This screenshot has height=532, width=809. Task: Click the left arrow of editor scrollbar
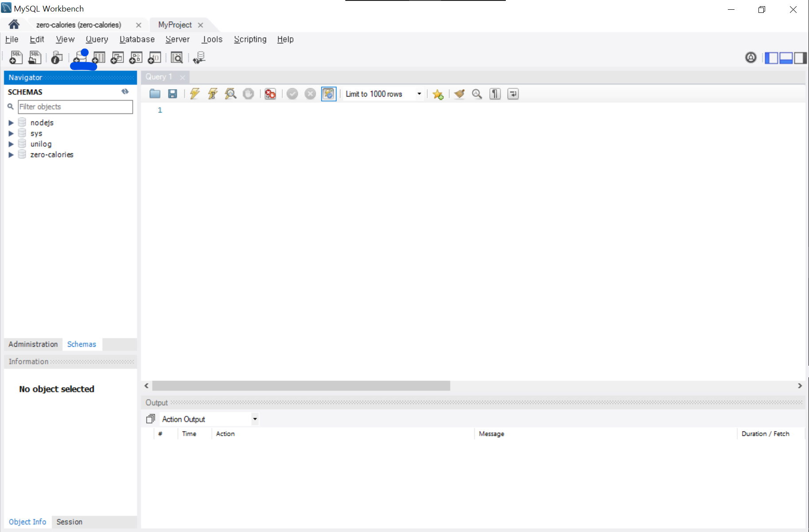(147, 386)
